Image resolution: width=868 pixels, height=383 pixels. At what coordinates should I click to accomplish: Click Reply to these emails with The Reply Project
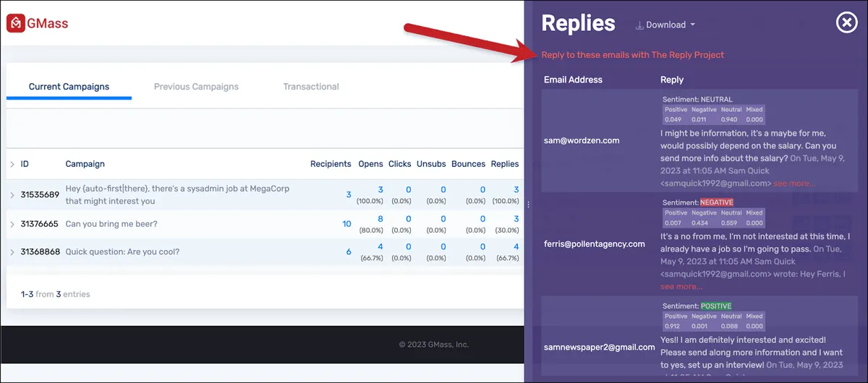tap(632, 55)
